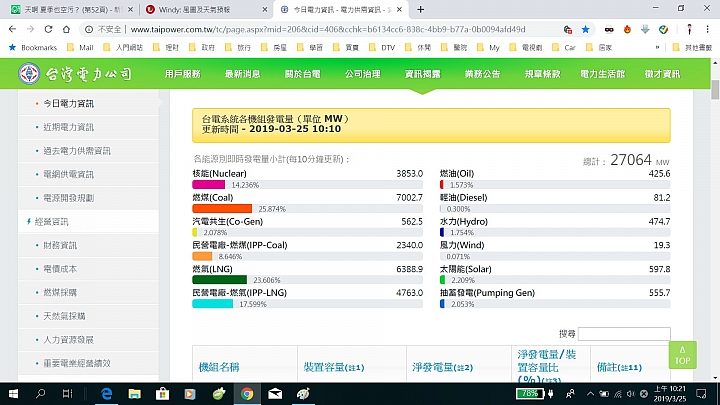This screenshot has height=405, width=720.
Task: Expand the bookmarks overflow chevron
Action: [x=658, y=47]
